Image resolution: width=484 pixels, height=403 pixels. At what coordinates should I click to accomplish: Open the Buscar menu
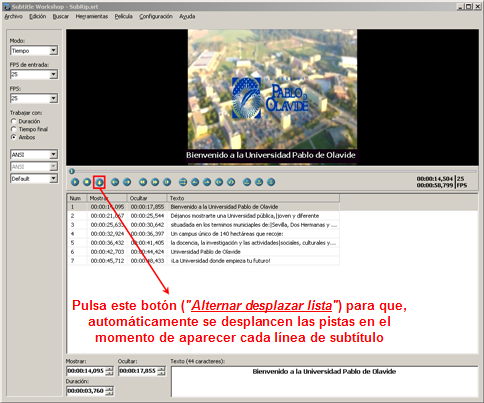pos(61,16)
